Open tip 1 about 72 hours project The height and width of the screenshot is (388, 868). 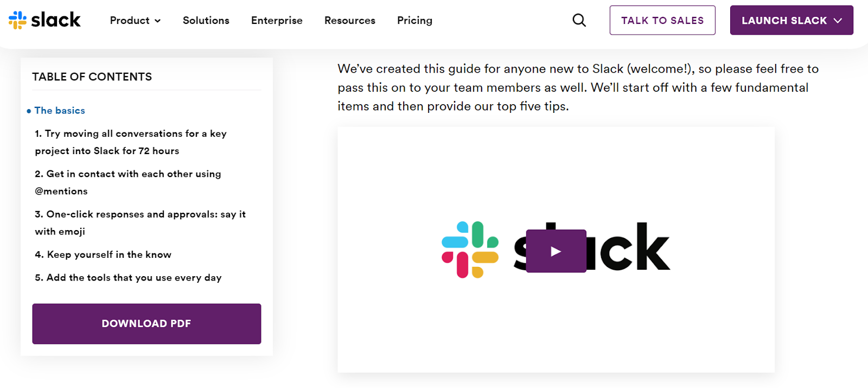click(130, 142)
